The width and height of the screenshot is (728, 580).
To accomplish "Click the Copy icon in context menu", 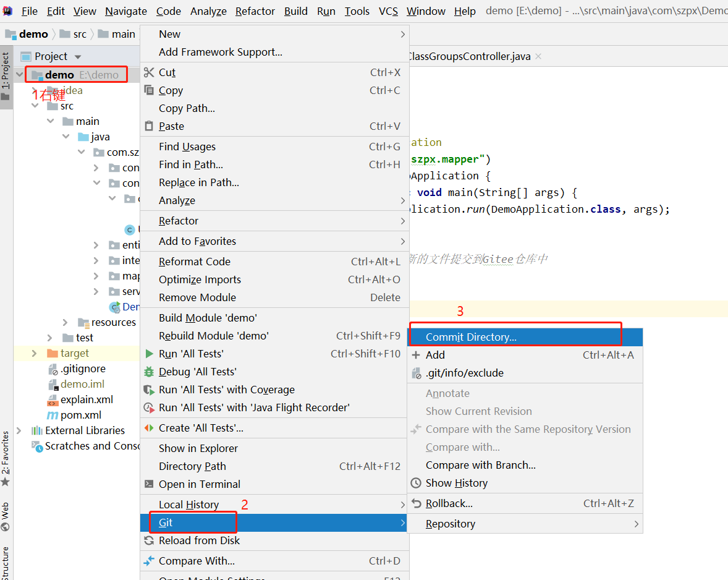I will (x=148, y=90).
